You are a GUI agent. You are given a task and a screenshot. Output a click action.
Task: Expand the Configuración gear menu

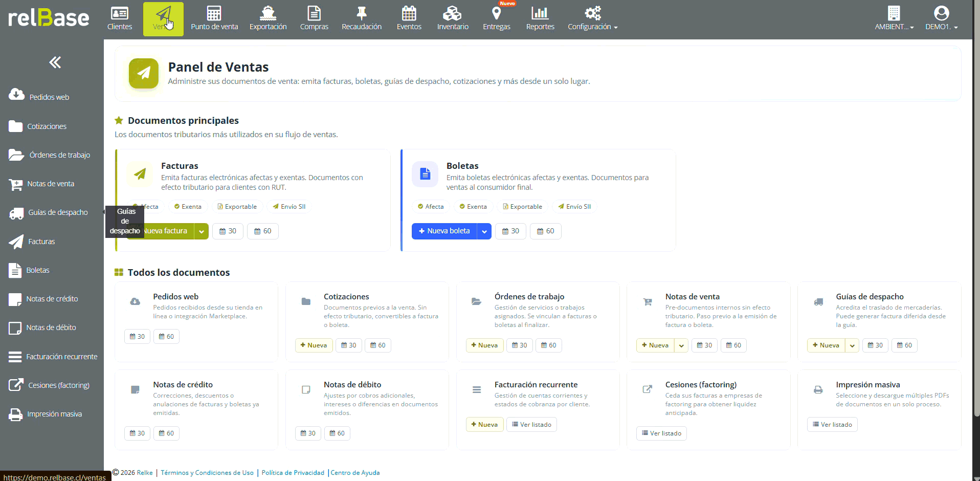(593, 19)
